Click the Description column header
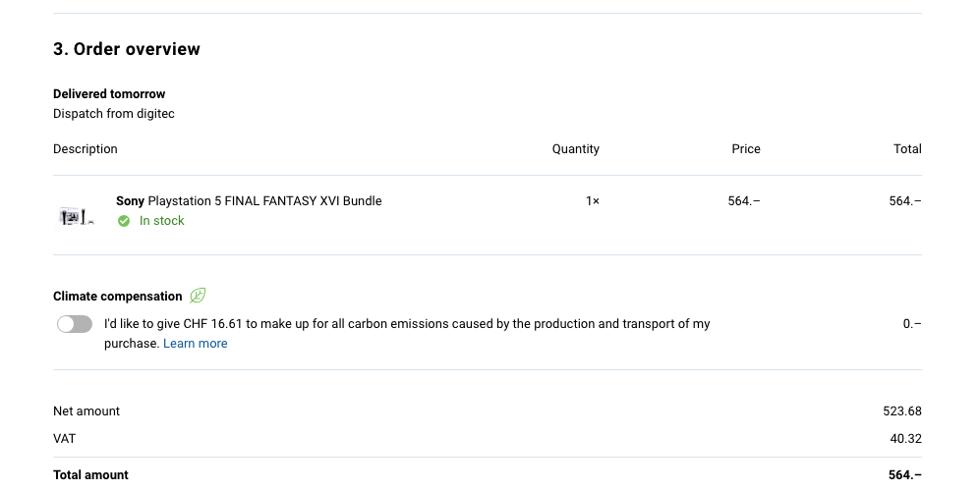Image resolution: width=980 pixels, height=491 pixels. [85, 149]
